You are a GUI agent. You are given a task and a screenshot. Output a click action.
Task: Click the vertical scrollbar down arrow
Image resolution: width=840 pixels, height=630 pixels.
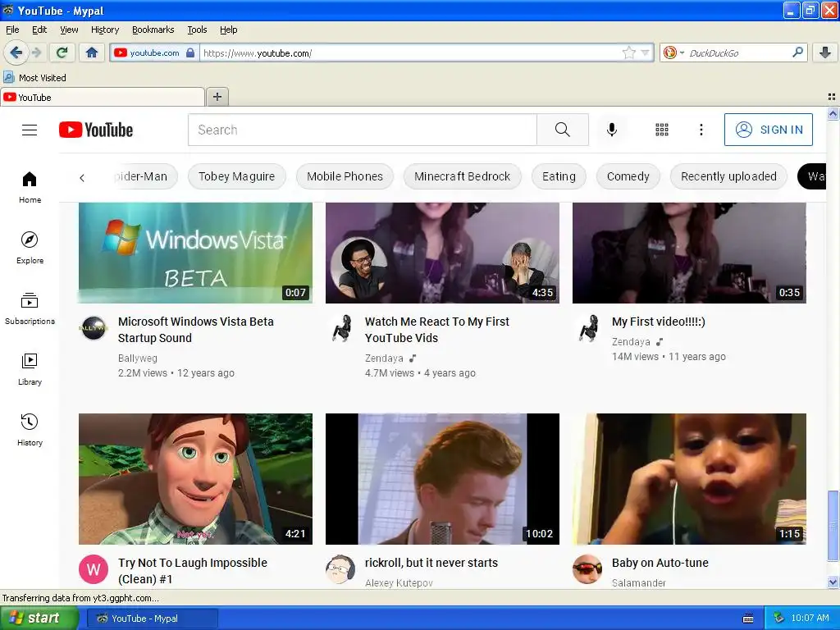[x=833, y=582]
